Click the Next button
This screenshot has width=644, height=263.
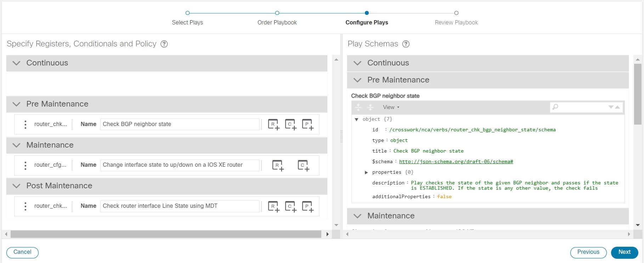625,252
